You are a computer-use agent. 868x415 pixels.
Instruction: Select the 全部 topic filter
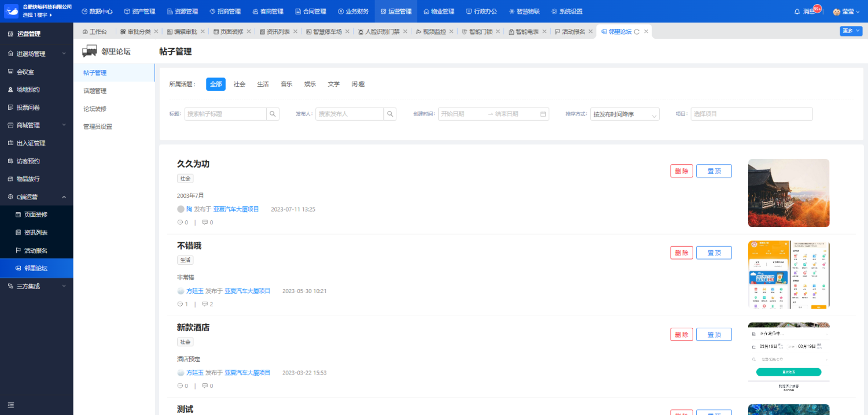215,84
